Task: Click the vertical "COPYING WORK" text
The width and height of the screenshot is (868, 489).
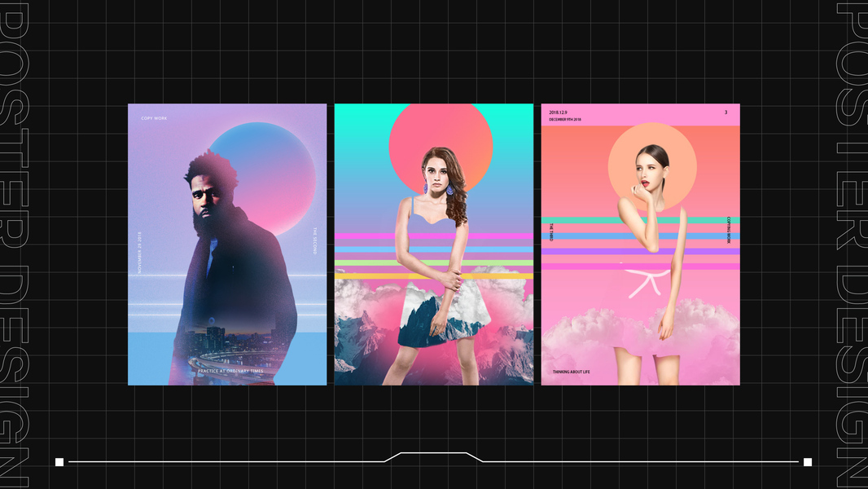Action: (x=729, y=230)
